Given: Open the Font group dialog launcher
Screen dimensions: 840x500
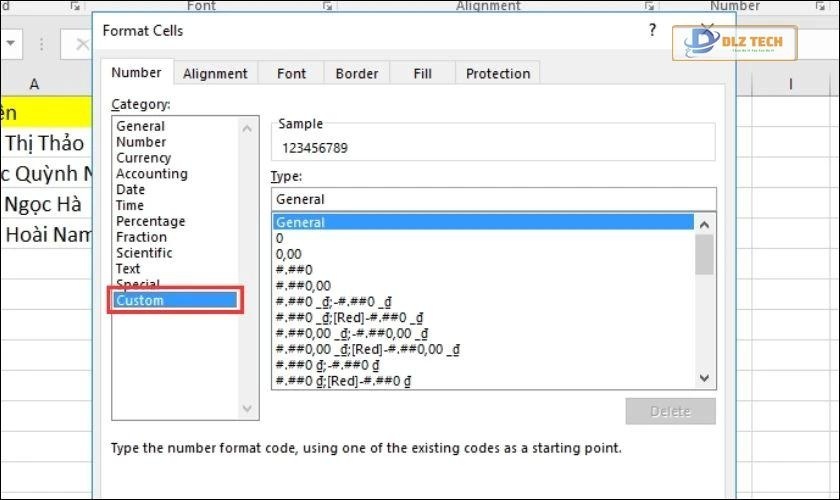Looking at the screenshot, I should [328, 6].
